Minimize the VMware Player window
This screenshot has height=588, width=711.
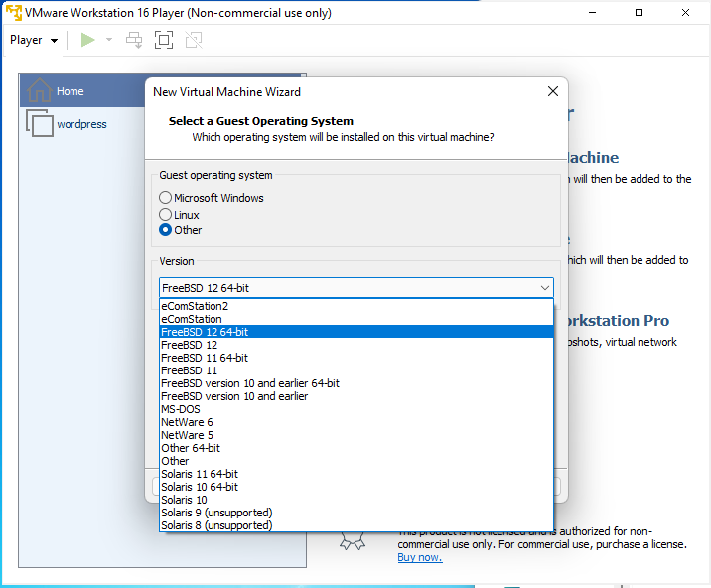point(592,13)
